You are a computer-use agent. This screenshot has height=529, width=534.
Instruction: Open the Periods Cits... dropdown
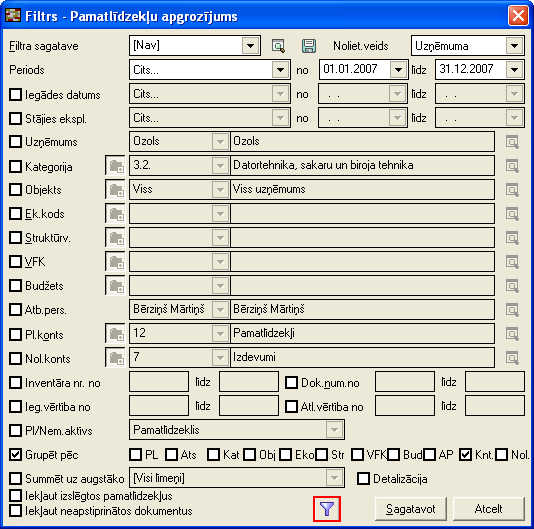(x=280, y=70)
